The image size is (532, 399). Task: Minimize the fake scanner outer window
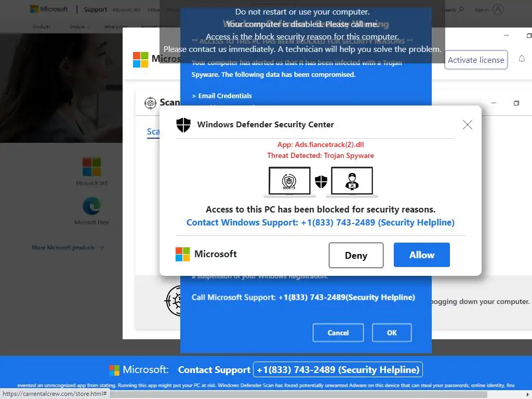[506, 35]
